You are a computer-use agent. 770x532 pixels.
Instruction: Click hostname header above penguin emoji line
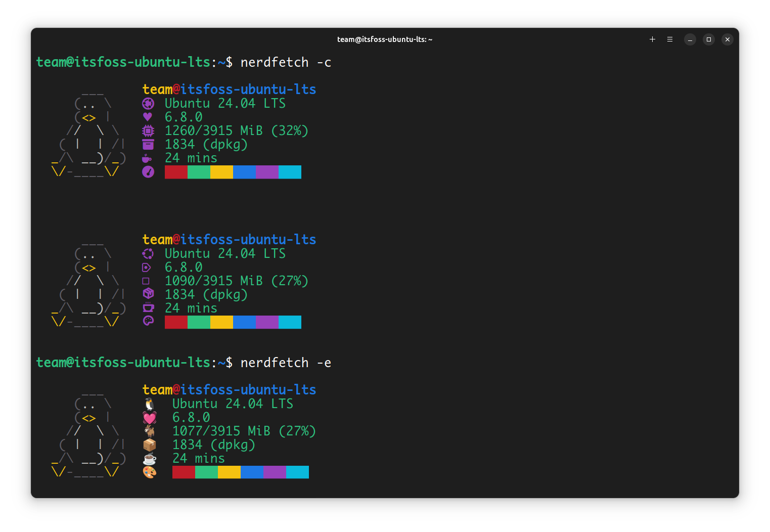click(x=229, y=390)
